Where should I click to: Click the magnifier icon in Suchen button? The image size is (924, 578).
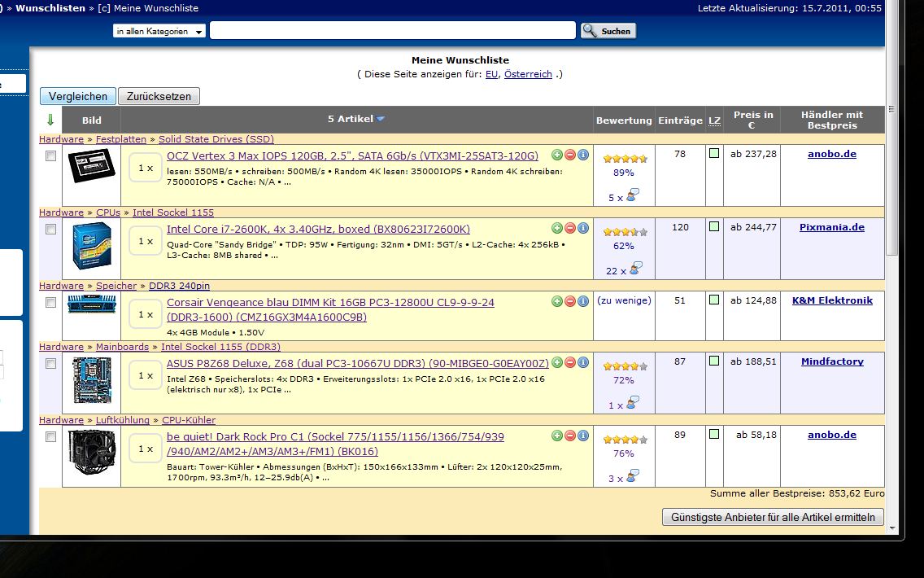coord(590,30)
